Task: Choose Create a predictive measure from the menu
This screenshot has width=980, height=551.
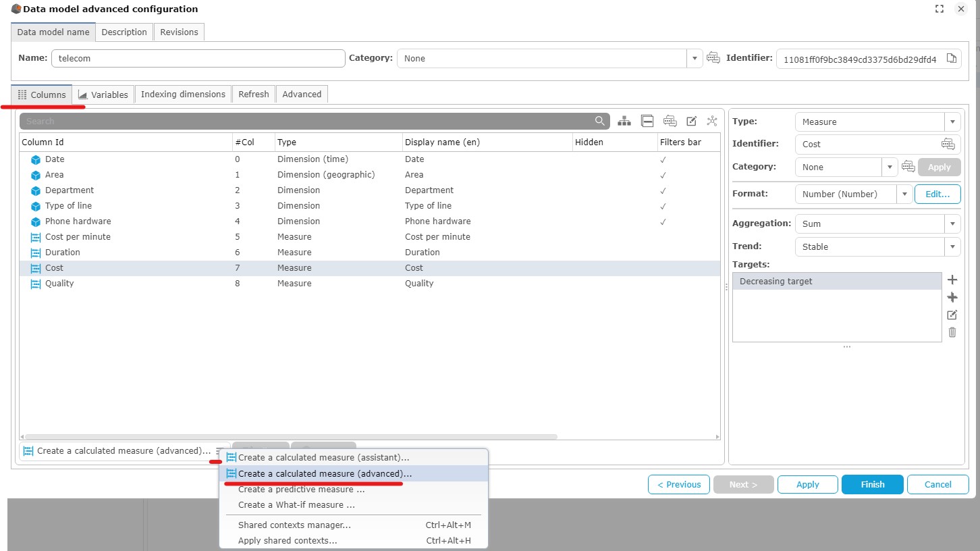Action: pos(301,490)
